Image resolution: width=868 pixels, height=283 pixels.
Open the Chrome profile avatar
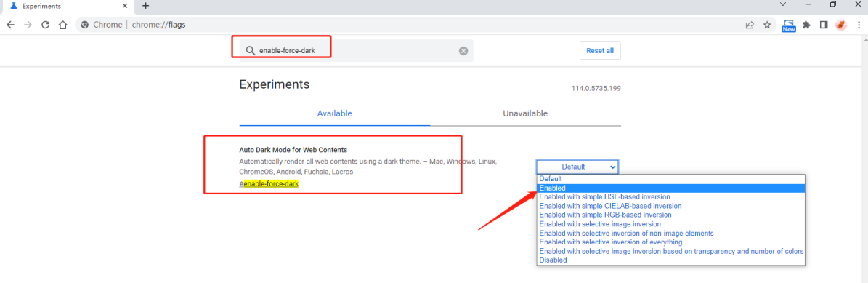[841, 25]
